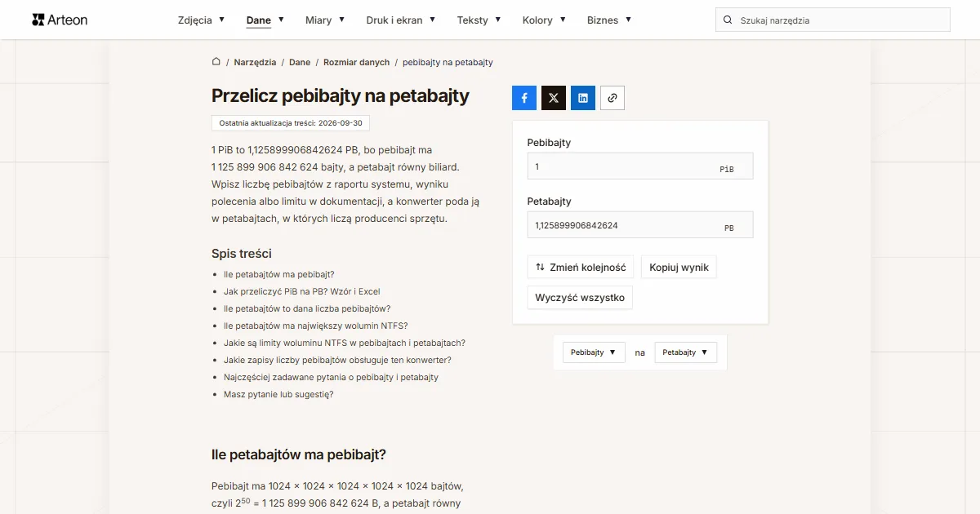
Task: Share page on X
Action: [554, 98]
